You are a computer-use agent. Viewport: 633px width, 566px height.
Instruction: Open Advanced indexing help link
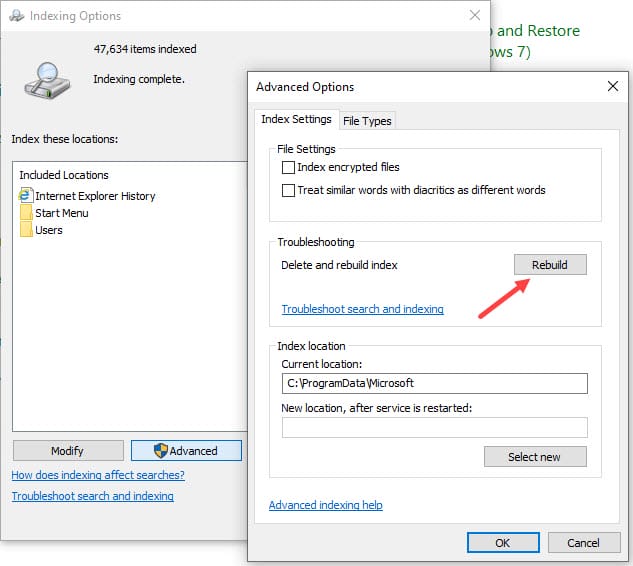[x=325, y=505]
